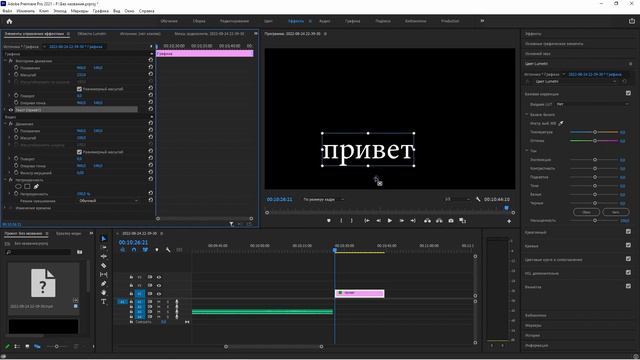Select the Type (T) tool

tap(104, 302)
